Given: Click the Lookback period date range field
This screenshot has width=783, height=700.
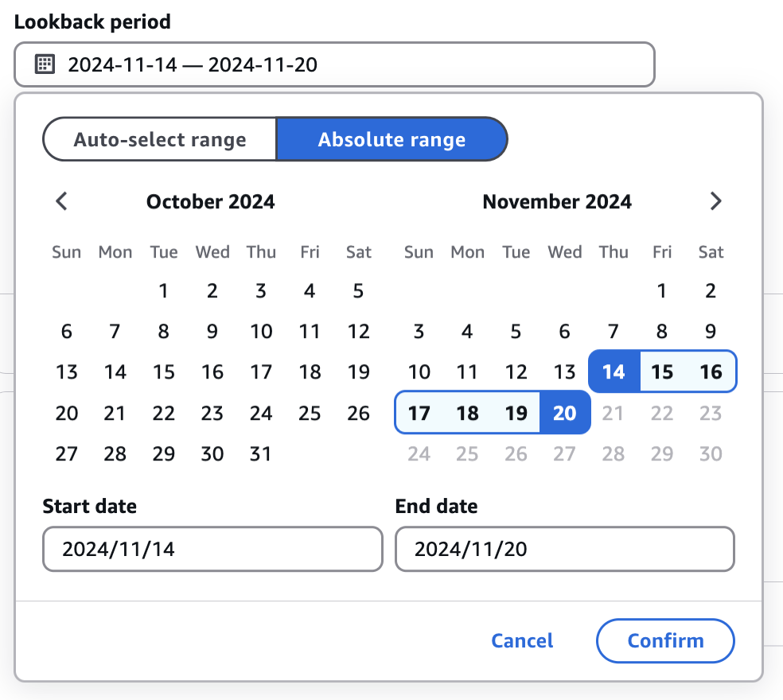Looking at the screenshot, I should (x=334, y=64).
